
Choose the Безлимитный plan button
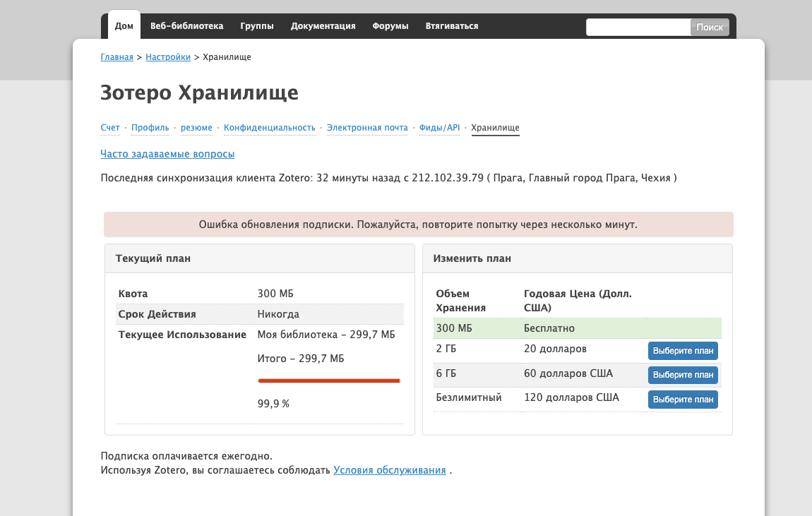[x=683, y=399]
